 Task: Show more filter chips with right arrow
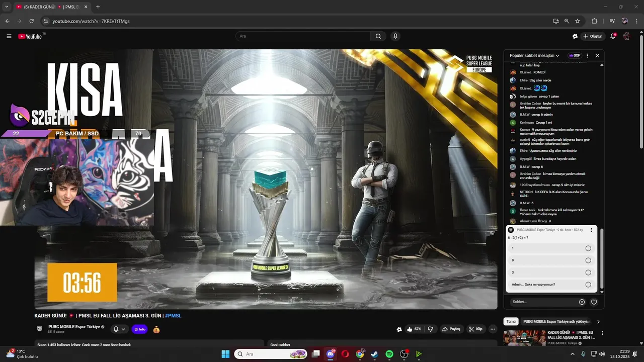[x=598, y=321]
